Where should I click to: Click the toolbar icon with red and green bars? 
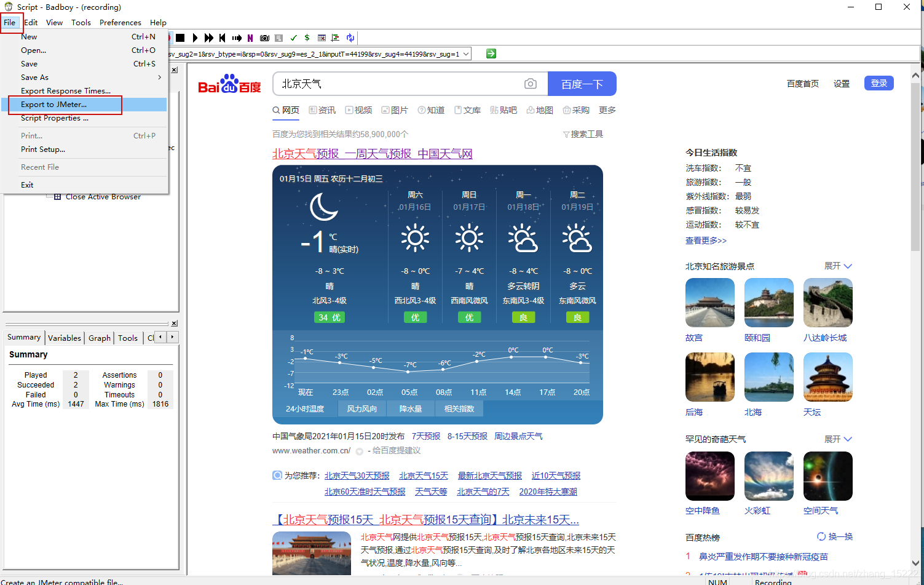(335, 38)
